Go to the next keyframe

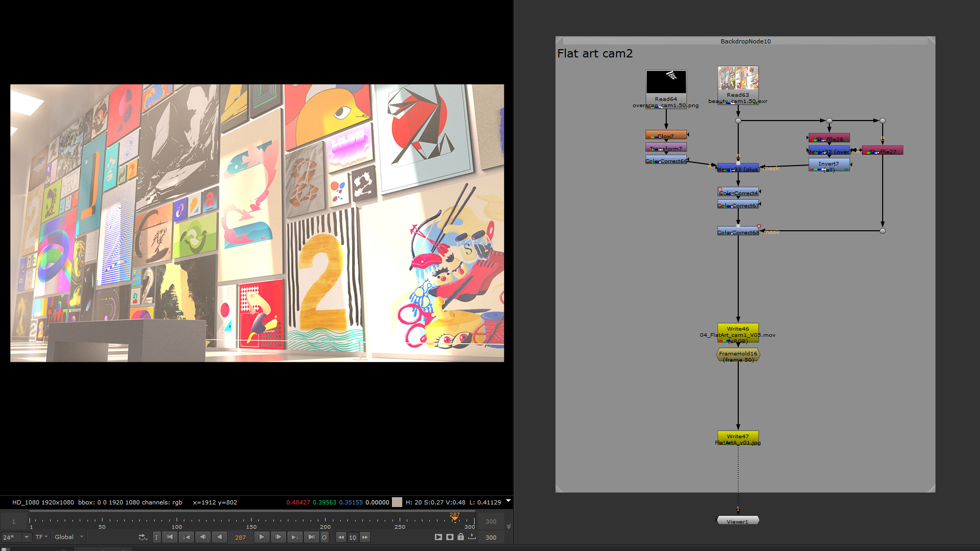(295, 537)
